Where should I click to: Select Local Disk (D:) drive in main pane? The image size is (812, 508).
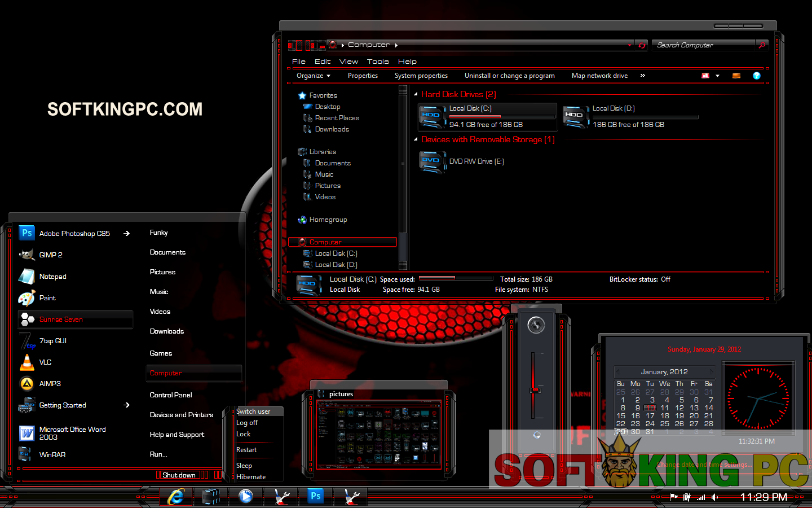pyautogui.click(x=630, y=117)
